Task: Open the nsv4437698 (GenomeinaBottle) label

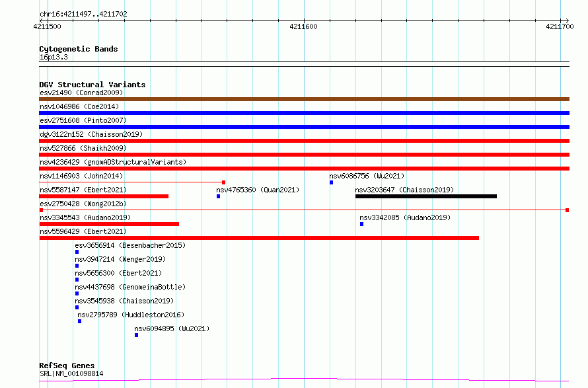Action: [x=130, y=287]
